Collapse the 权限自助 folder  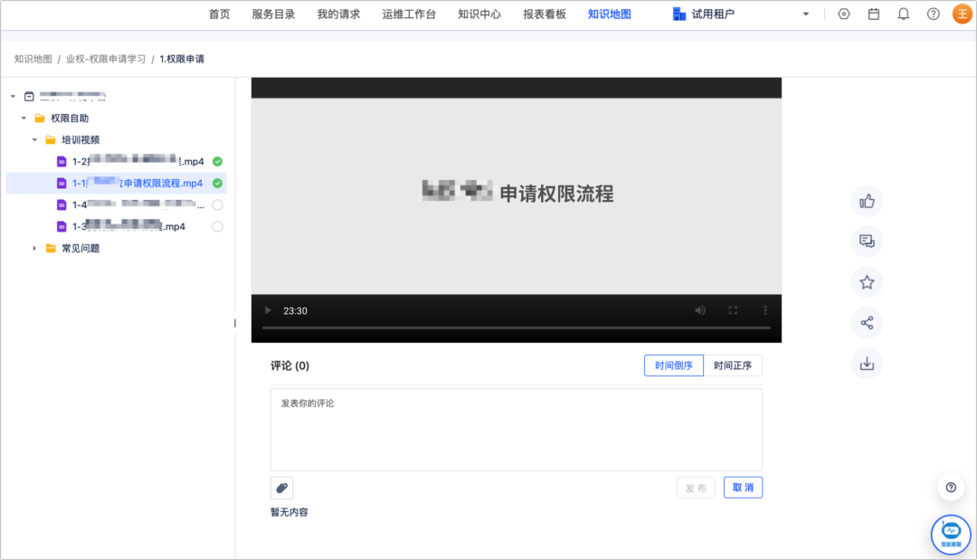(x=24, y=119)
